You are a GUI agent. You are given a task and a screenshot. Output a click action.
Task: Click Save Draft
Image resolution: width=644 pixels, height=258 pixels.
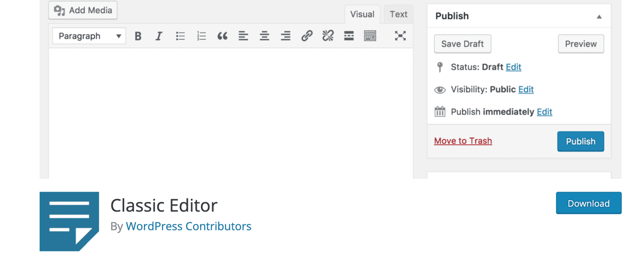462,44
